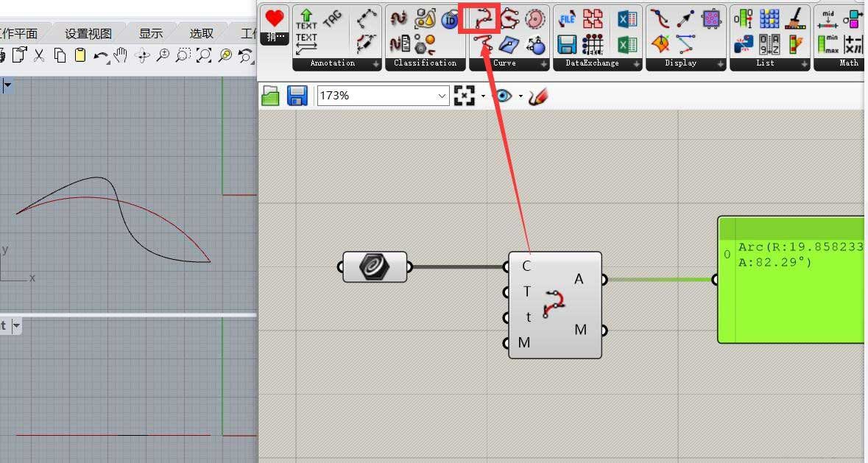Open the dropdown arrow beside the eye icon

(521, 96)
